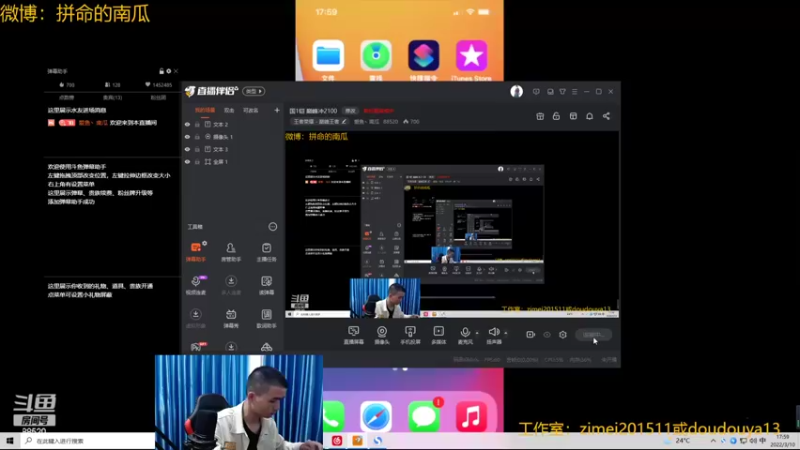Open the 弹幕助手 danmaku assistant tool
The width and height of the screenshot is (800, 450).
coord(196,252)
